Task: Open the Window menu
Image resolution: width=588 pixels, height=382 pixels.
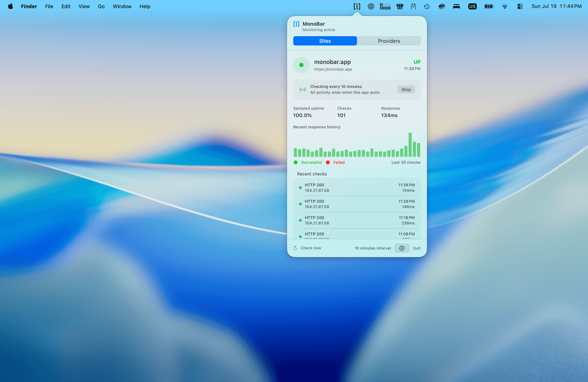Action: (122, 6)
